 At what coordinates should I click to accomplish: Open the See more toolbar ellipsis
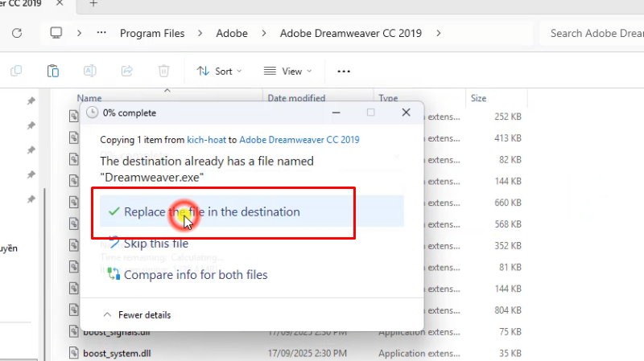click(x=344, y=72)
